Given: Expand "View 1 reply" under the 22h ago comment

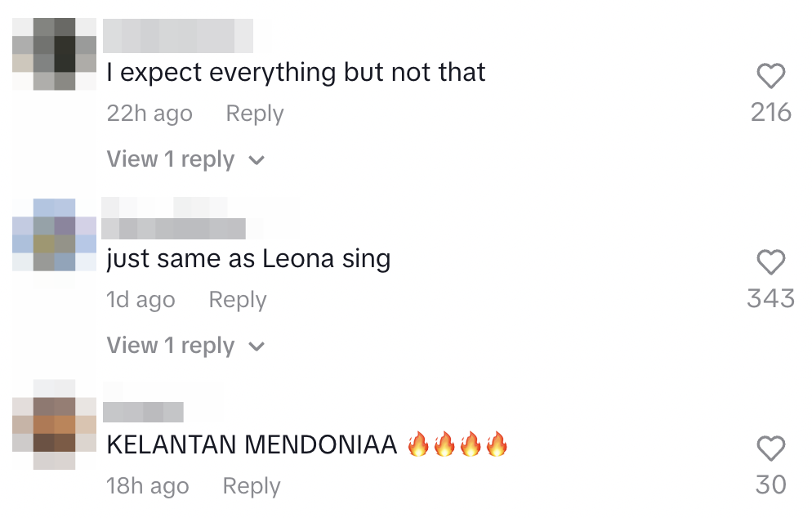Looking at the screenshot, I should point(185,159).
